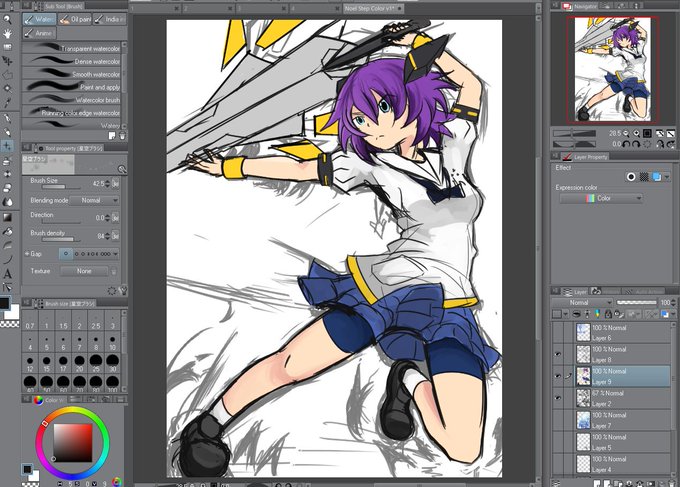Open layer blend mode Normal dropdown
Image resolution: width=680 pixels, height=487 pixels.
point(582,302)
